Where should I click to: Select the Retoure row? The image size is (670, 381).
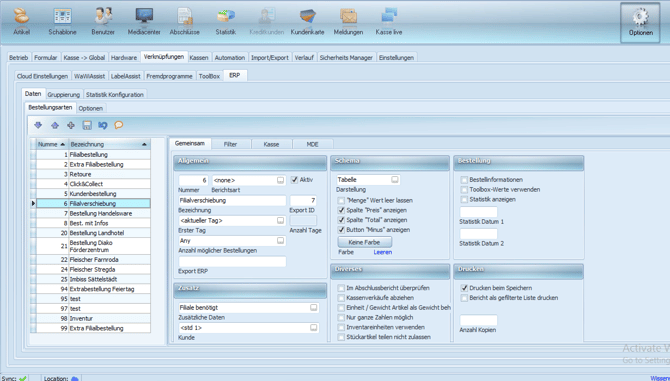pyautogui.click(x=93, y=174)
